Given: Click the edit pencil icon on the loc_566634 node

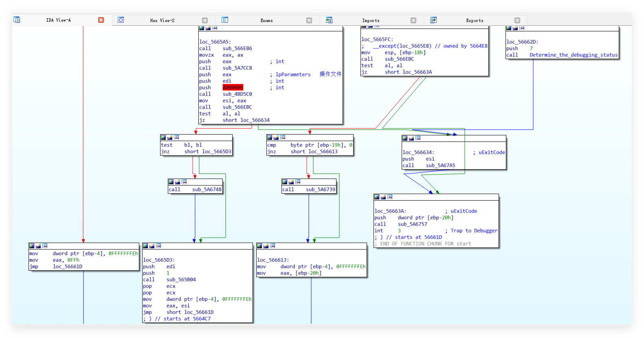Looking at the screenshot, I should [411, 138].
